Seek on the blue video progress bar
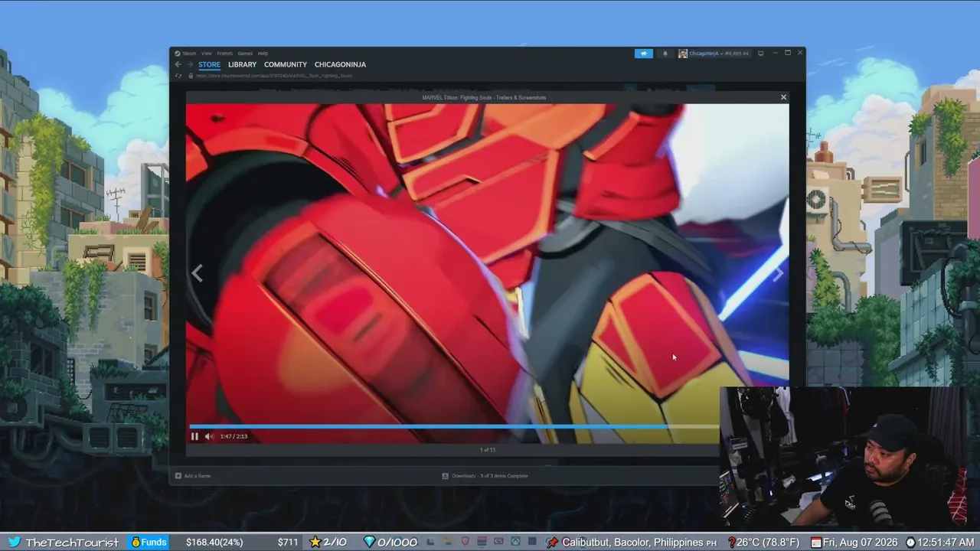 455,426
